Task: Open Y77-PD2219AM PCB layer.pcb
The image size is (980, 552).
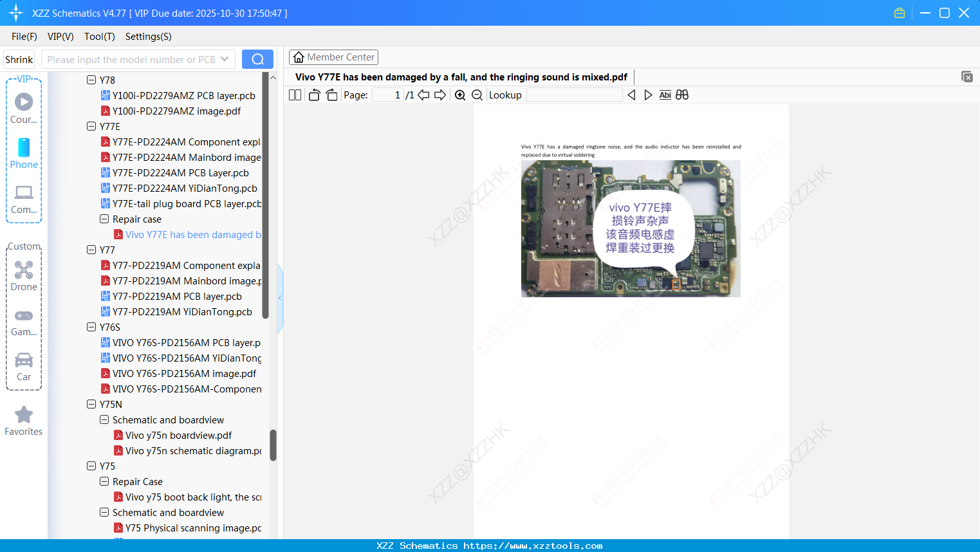Action: tap(172, 296)
